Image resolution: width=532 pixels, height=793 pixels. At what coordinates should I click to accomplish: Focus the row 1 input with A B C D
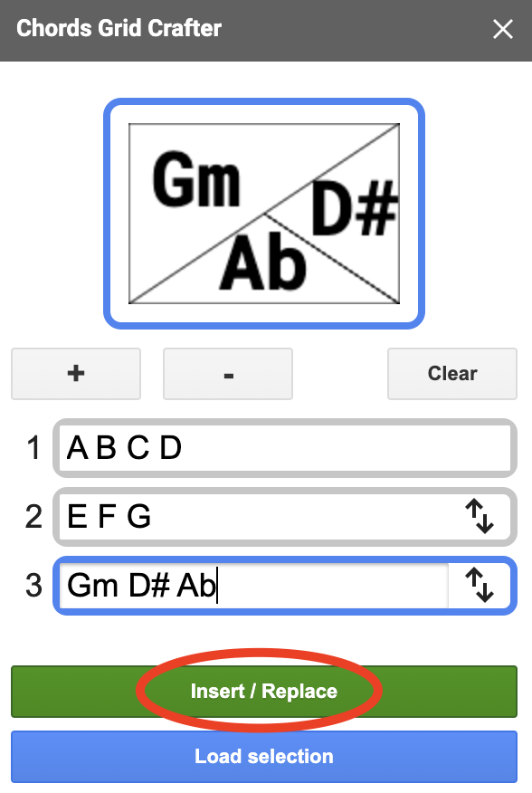click(285, 447)
